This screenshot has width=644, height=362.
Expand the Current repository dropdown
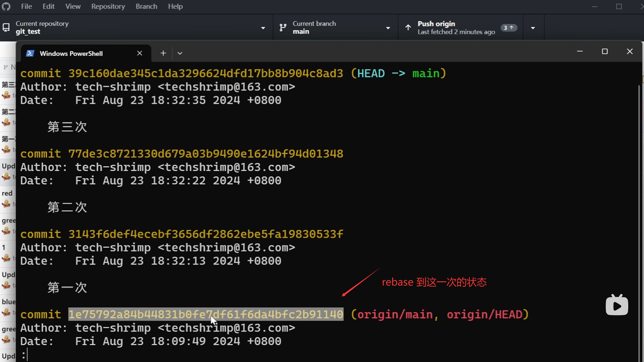pyautogui.click(x=263, y=28)
